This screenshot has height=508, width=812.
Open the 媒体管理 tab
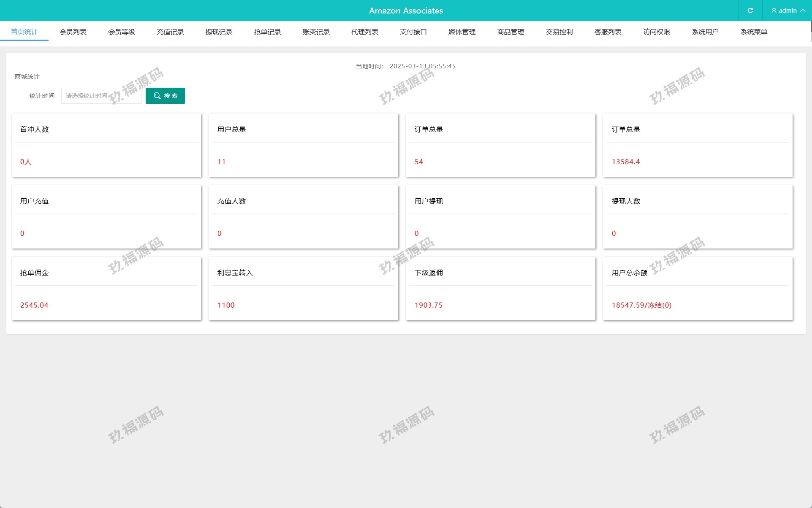click(x=462, y=32)
